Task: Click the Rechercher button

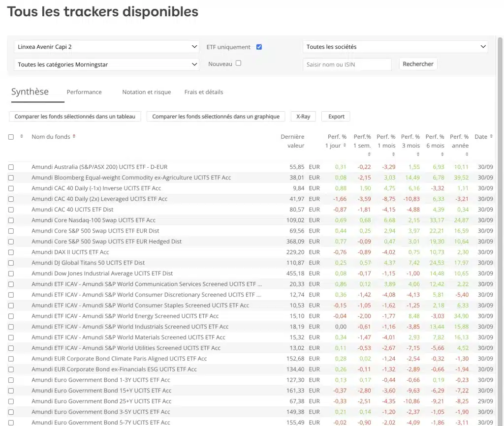Action: tap(418, 64)
